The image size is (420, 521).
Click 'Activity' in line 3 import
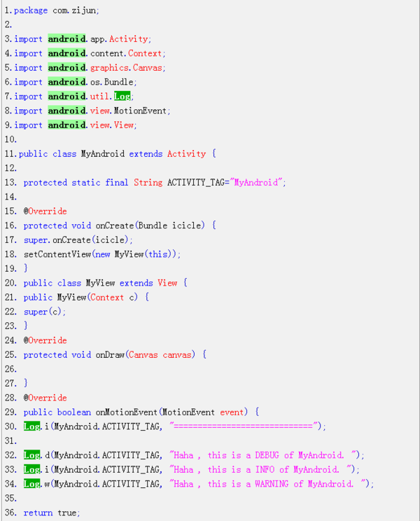(129, 39)
